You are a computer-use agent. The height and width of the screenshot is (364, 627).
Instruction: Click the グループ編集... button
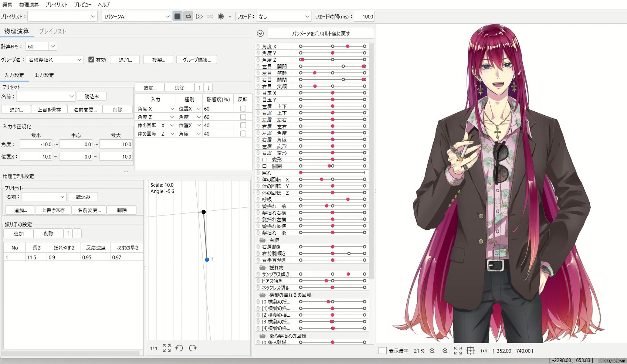(197, 60)
